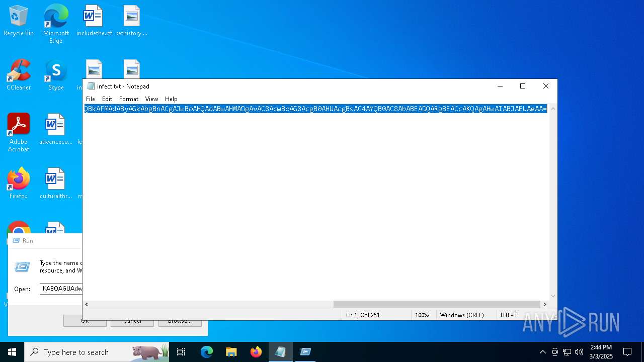Screen dimensions: 644x362
Task: Select the culturalthr Word document icon
Action: [56, 184]
